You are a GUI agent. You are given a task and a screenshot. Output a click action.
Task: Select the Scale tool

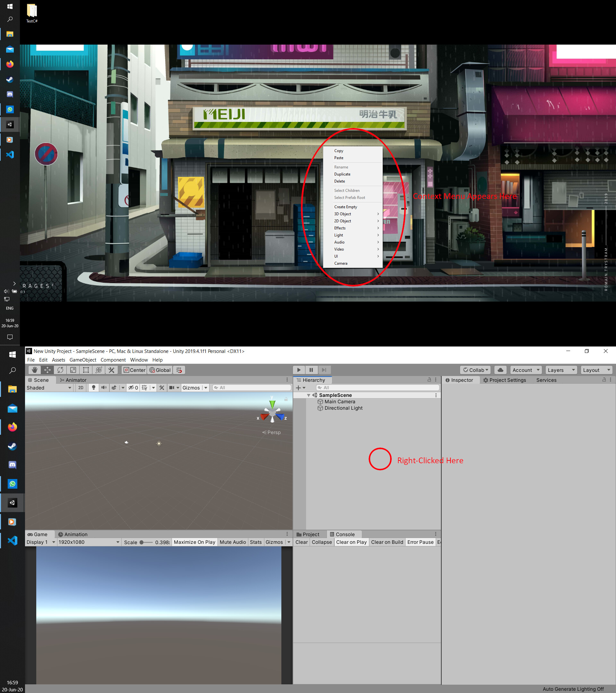[73, 370]
